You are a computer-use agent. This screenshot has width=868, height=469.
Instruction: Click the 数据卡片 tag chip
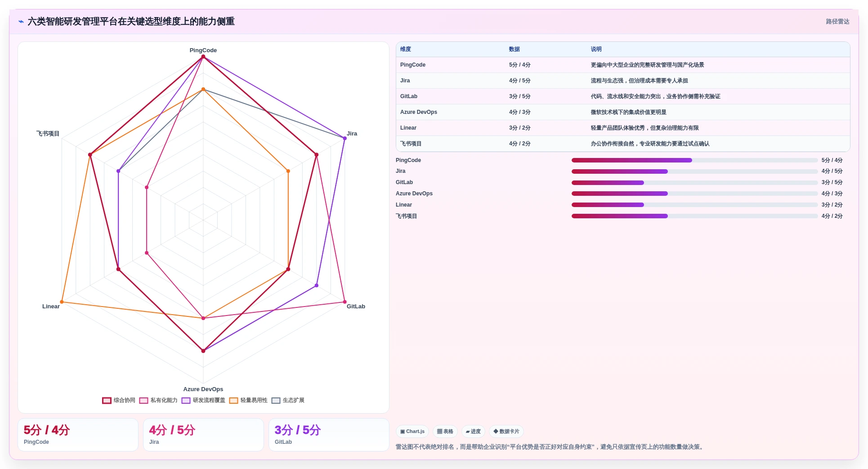(x=506, y=431)
